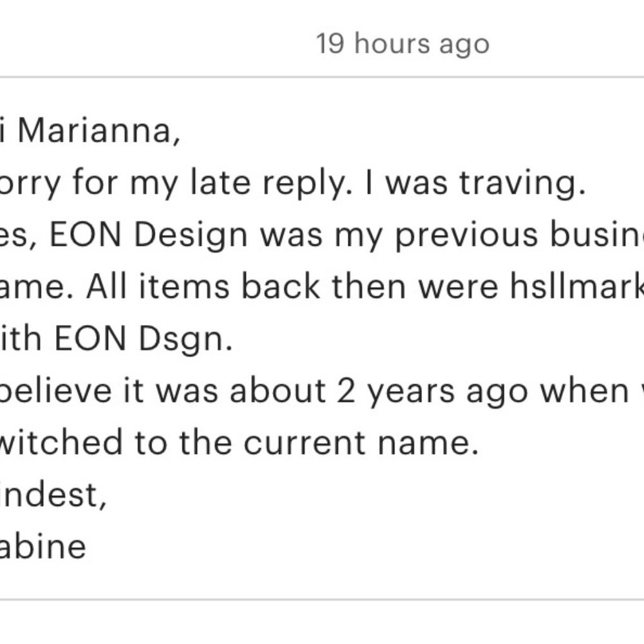Click the "current name." text
The width and height of the screenshot is (644, 644).
tap(361, 443)
